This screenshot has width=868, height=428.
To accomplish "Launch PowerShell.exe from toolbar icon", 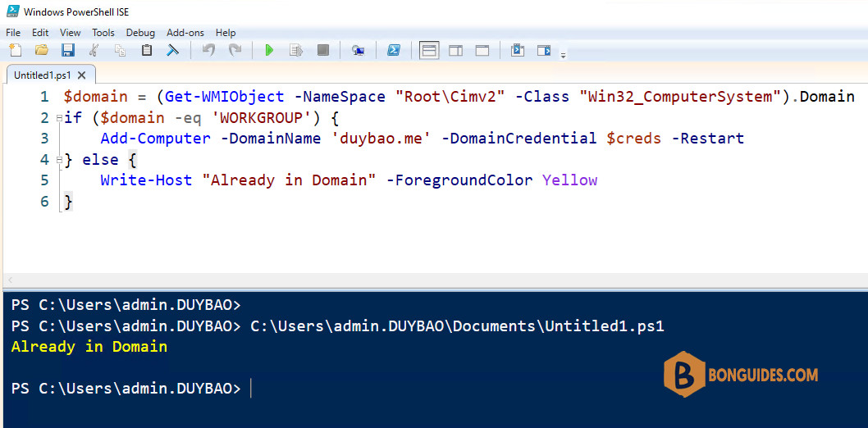I will [x=394, y=50].
